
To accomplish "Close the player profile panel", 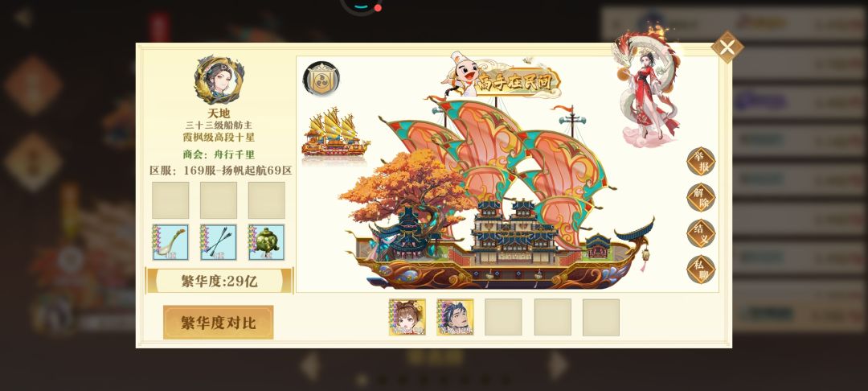I will pyautogui.click(x=727, y=47).
